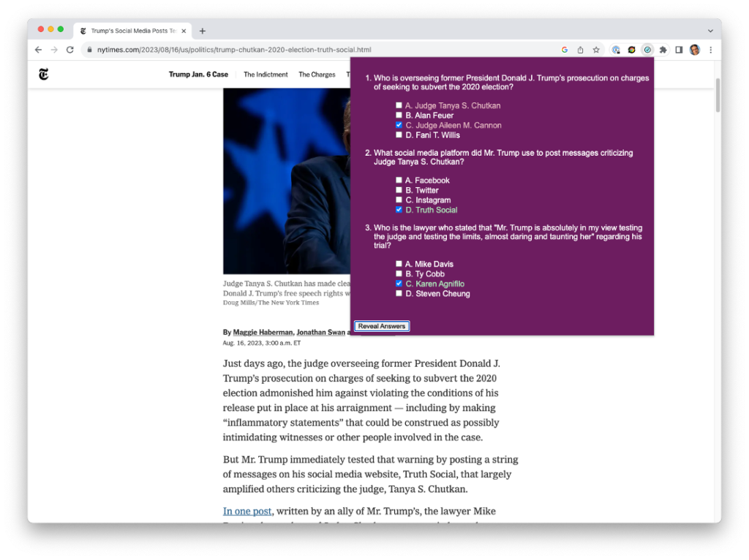Go back with the back arrow
749x560 pixels.
click(x=38, y=50)
